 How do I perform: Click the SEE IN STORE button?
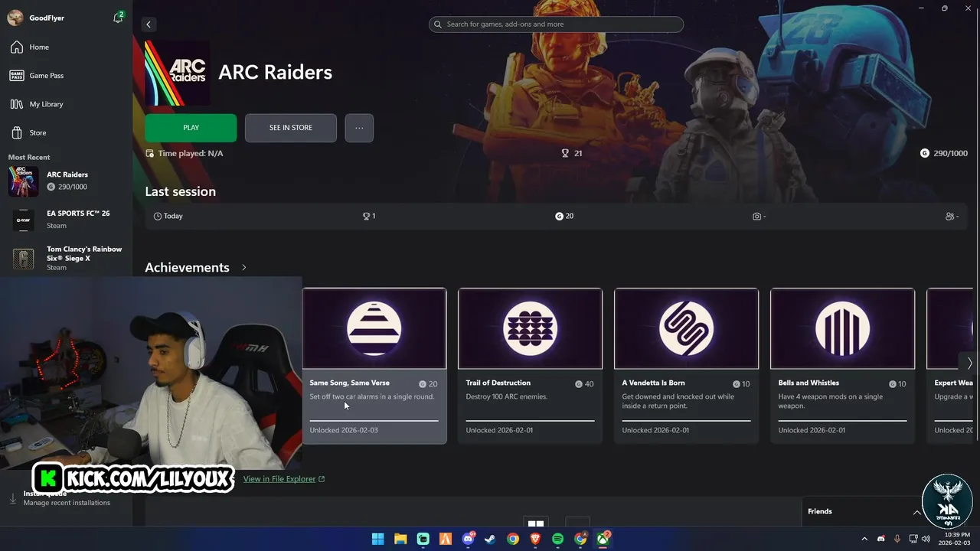[291, 128]
